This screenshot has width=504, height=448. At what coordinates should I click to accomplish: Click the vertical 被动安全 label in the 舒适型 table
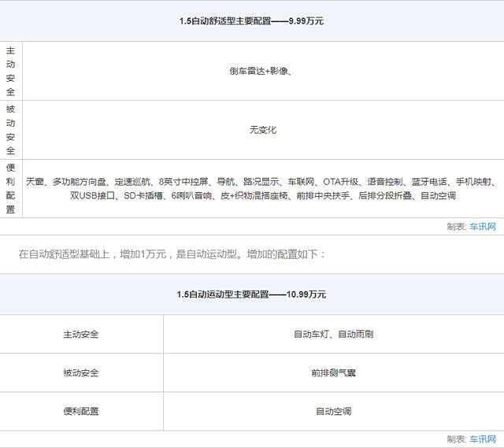point(10,130)
